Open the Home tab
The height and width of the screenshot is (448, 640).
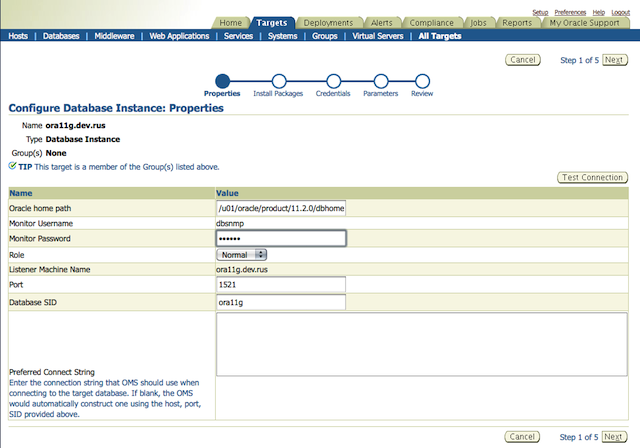tap(231, 23)
